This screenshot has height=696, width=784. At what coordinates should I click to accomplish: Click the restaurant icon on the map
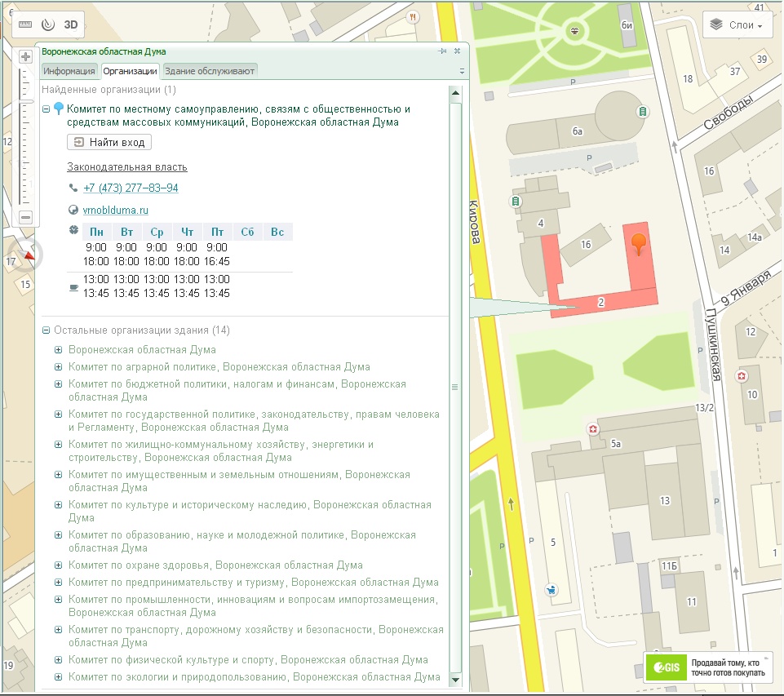tap(414, 16)
